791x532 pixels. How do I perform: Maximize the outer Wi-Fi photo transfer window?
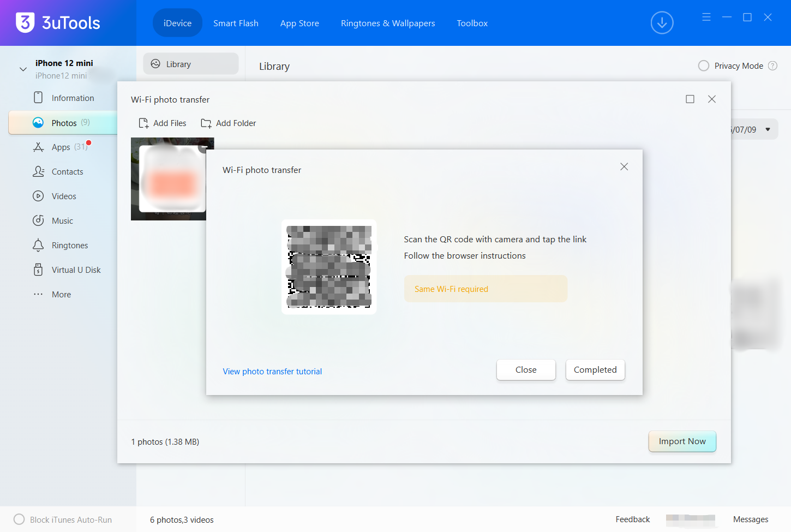tap(690, 99)
